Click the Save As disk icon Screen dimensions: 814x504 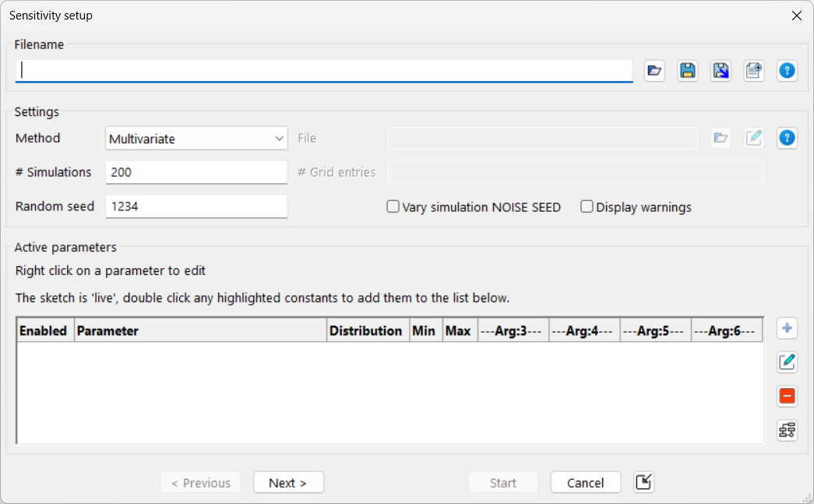click(x=721, y=71)
